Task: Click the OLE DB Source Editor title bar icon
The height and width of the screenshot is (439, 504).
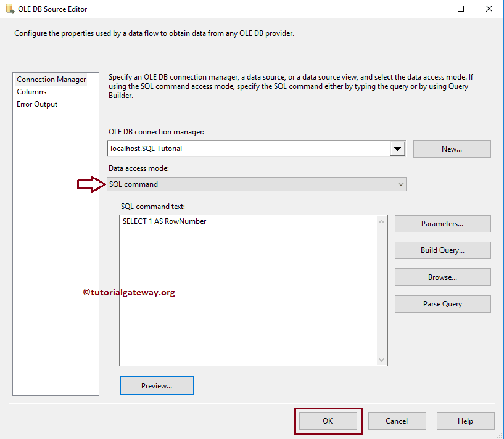Action: 11,9
